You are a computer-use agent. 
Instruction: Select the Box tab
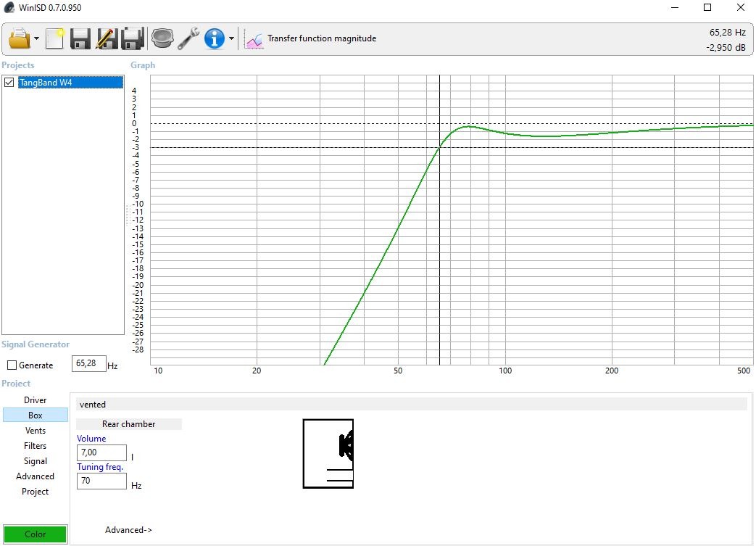(36, 415)
